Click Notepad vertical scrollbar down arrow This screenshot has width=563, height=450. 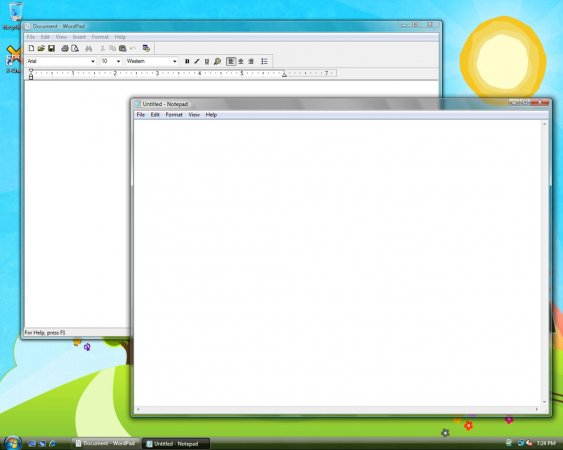point(545,402)
